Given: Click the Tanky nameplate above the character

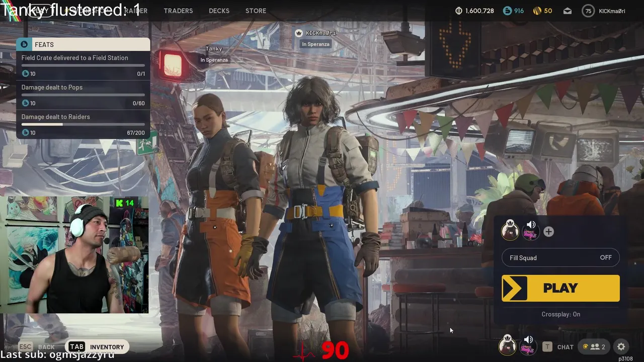Looking at the screenshot, I should click(x=214, y=49).
